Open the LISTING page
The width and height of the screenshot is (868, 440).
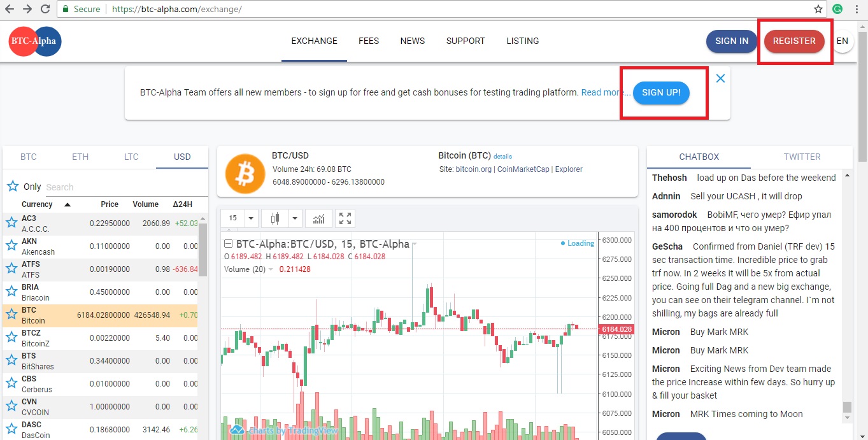(x=523, y=41)
